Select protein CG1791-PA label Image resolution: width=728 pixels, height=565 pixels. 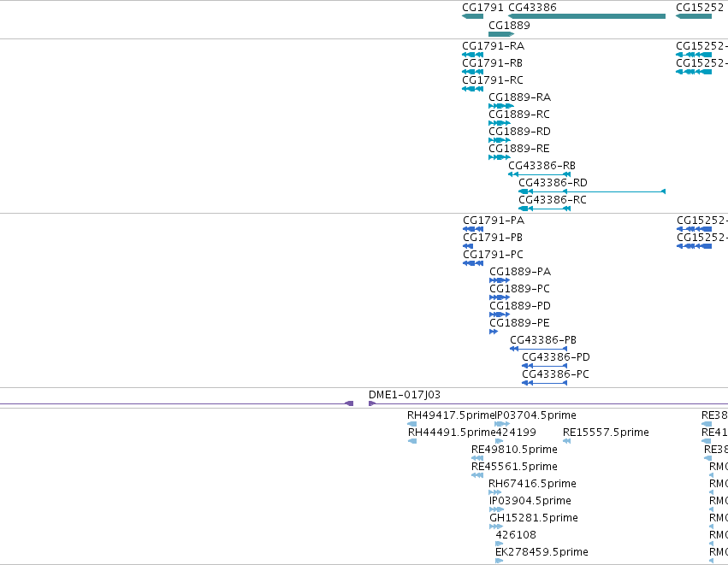[494, 221]
